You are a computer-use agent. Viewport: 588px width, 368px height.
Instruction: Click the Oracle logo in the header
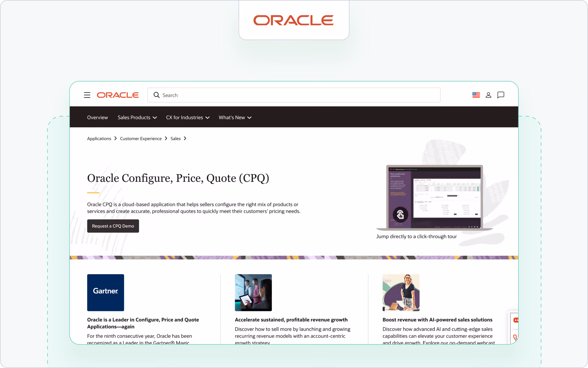[118, 95]
